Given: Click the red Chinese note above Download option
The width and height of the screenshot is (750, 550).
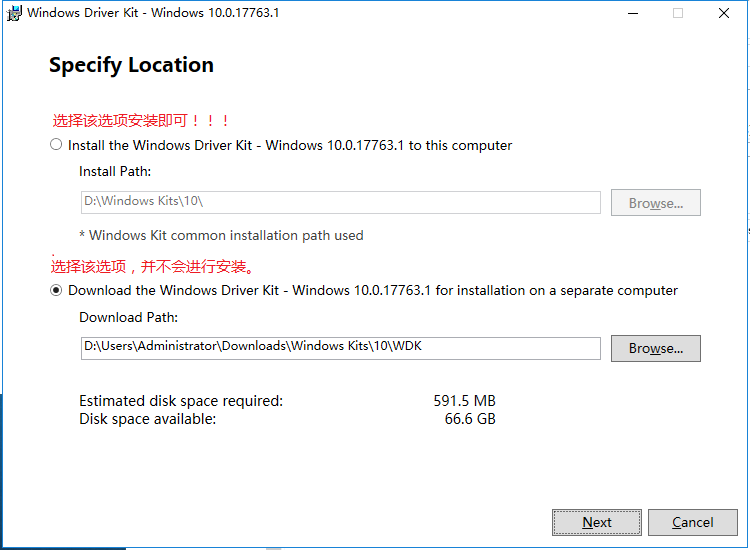Looking at the screenshot, I should 153,267.
